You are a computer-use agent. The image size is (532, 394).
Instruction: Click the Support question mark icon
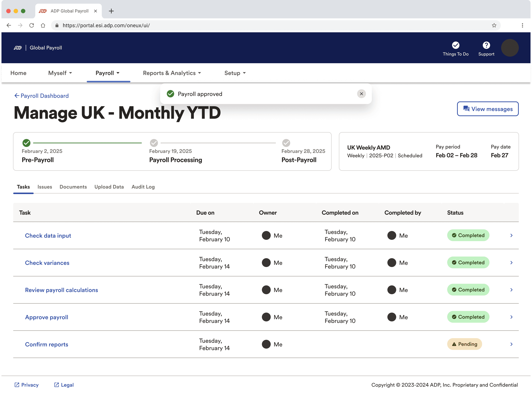[x=486, y=45]
